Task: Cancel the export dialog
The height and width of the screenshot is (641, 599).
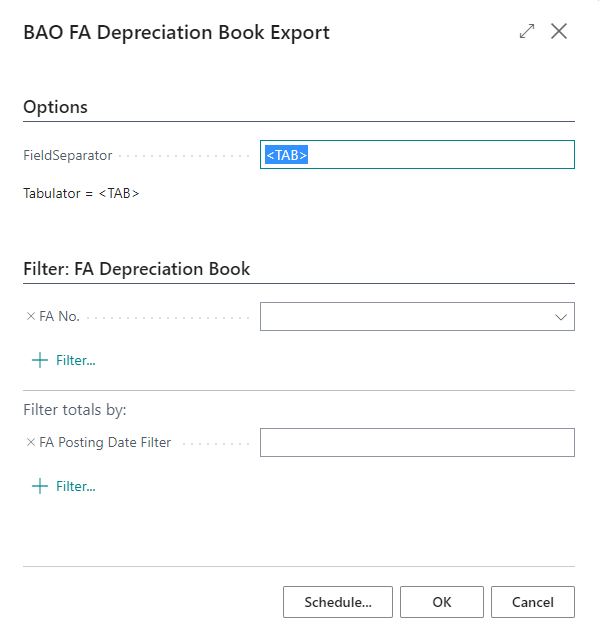Action: tap(533, 602)
